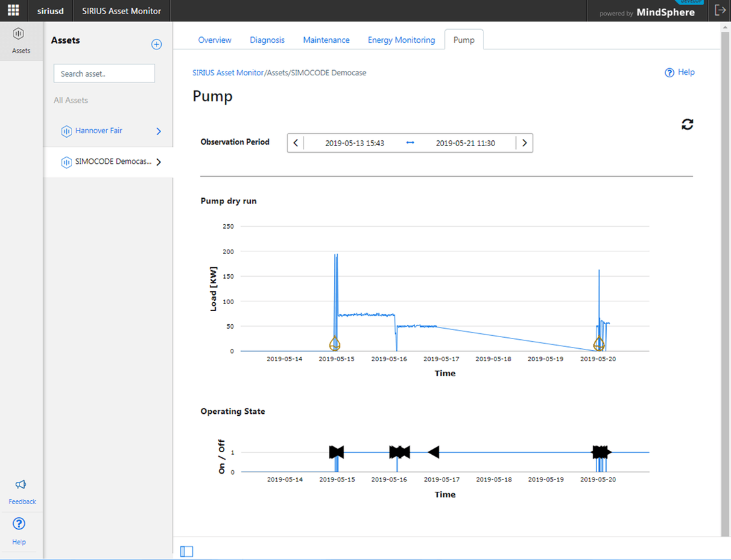Image resolution: width=731 pixels, height=560 pixels.
Task: Toggle the side panel collapse icon
Action: point(186,552)
